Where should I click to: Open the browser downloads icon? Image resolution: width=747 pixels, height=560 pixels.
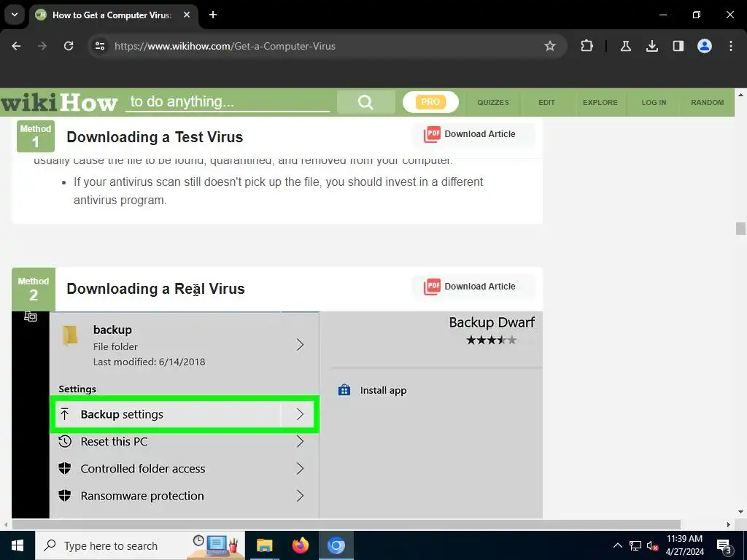651,46
